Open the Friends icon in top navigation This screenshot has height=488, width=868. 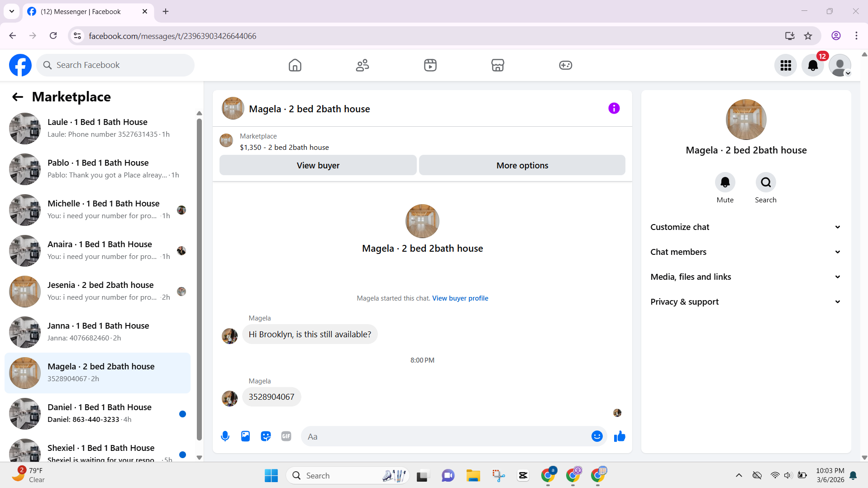[362, 65]
